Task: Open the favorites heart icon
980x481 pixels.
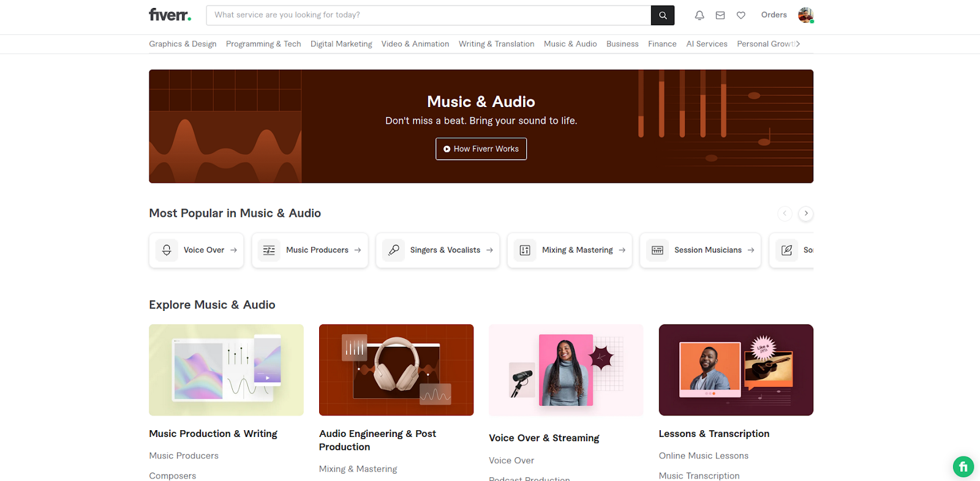Action: pyautogui.click(x=741, y=15)
